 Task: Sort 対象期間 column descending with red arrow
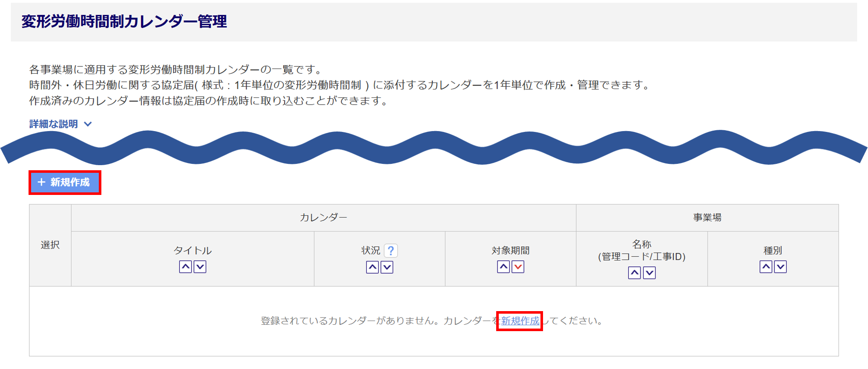click(x=518, y=267)
